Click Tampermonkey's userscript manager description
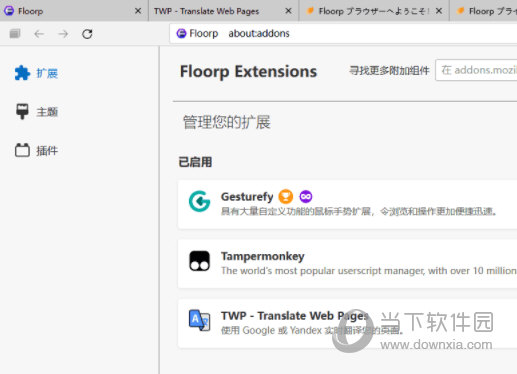 [x=369, y=271]
